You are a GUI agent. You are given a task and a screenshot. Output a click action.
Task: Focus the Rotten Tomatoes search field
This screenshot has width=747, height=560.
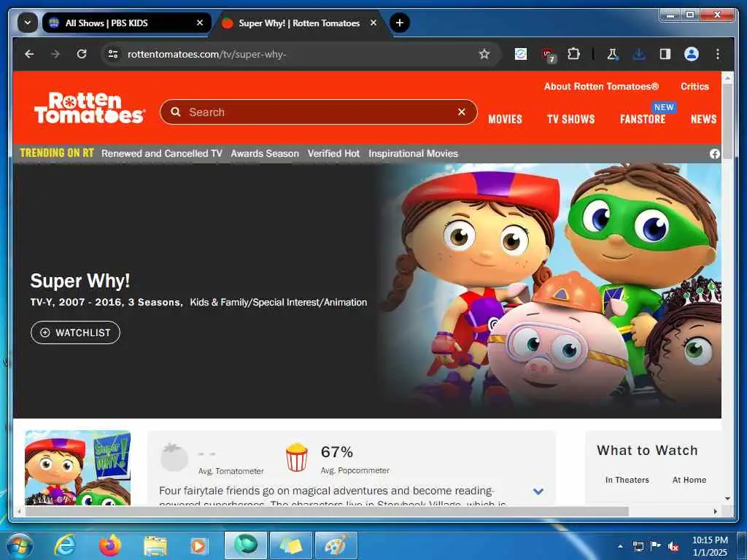point(318,112)
